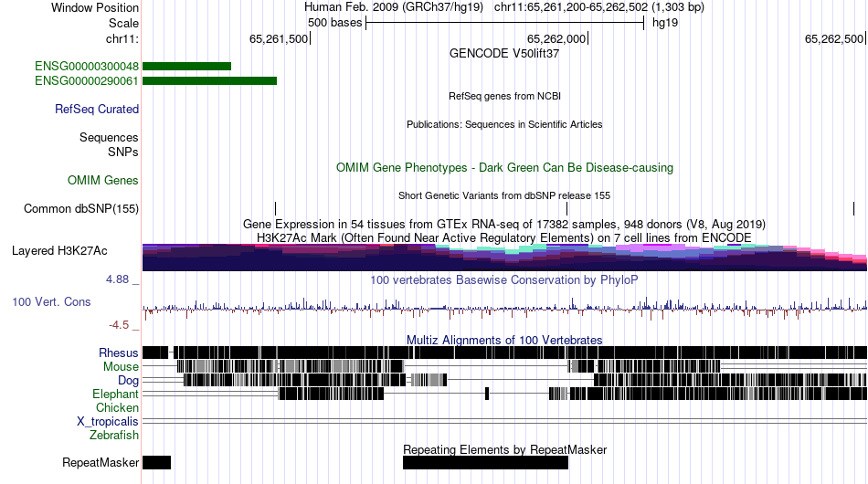Click the Chicken species label
The height and width of the screenshot is (484, 868).
pyautogui.click(x=117, y=407)
